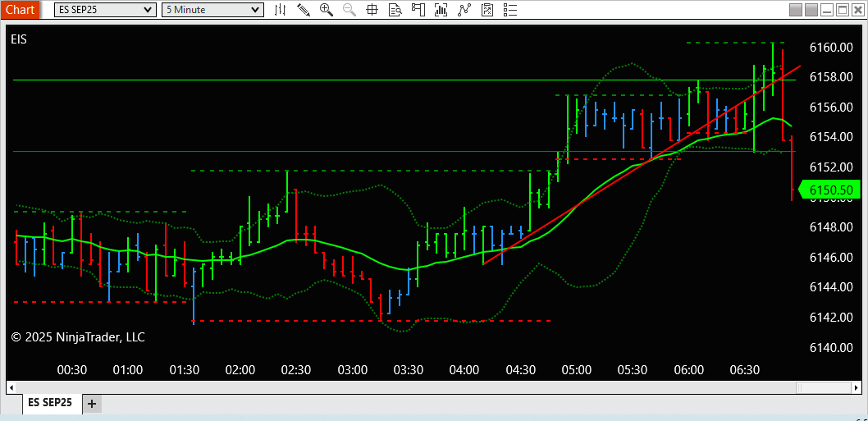Open the ES SEP25 instrument dropdown
Screen dimensions: 868x421
tap(105, 9)
